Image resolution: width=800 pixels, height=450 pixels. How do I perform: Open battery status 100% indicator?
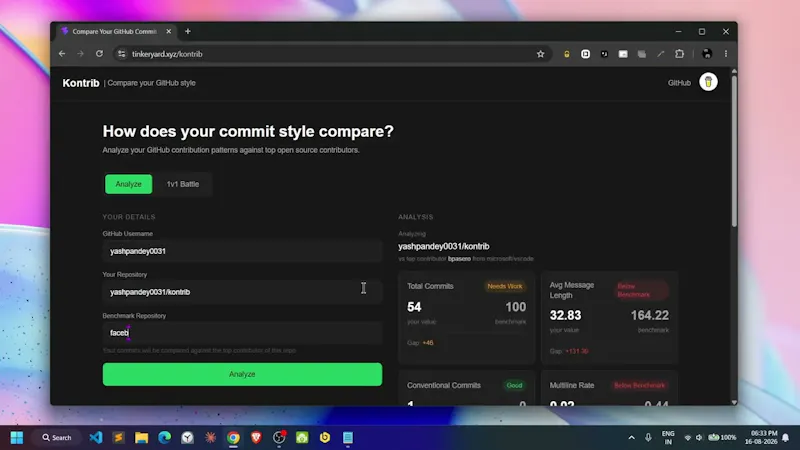(x=722, y=437)
